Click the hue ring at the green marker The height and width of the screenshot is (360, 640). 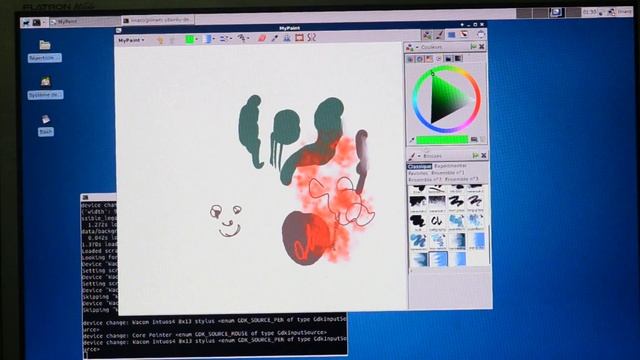433,73
